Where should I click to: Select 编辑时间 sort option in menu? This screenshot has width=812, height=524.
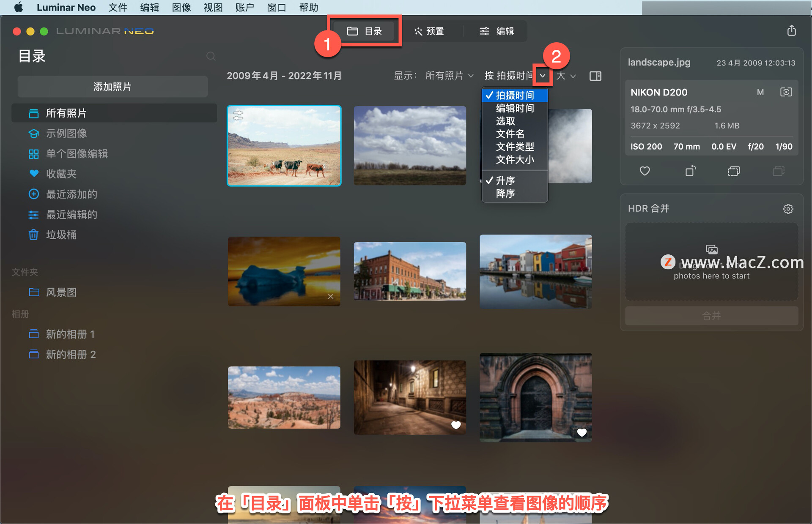click(x=515, y=108)
